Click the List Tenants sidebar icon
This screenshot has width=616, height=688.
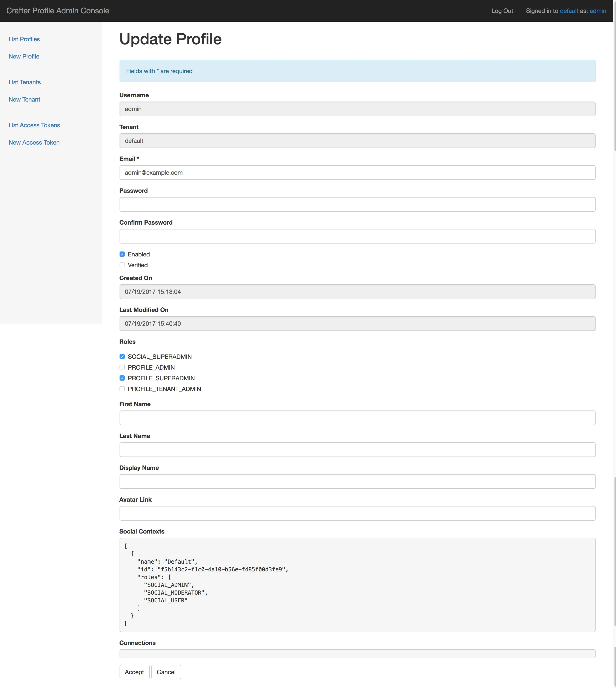coord(24,82)
